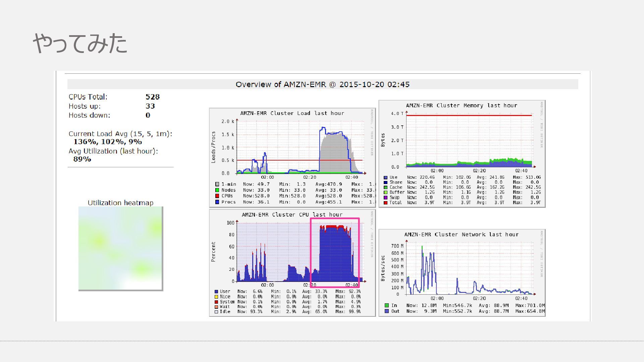Screen dimensions: 644x362
Task: Click the Hosts up value 33
Action: (150, 106)
